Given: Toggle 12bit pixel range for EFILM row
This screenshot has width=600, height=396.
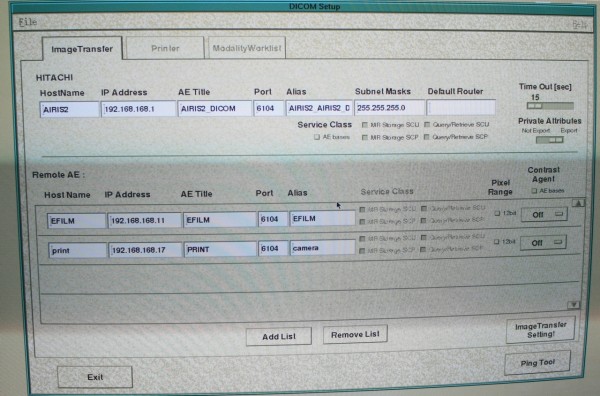Looking at the screenshot, I should click(x=497, y=213).
